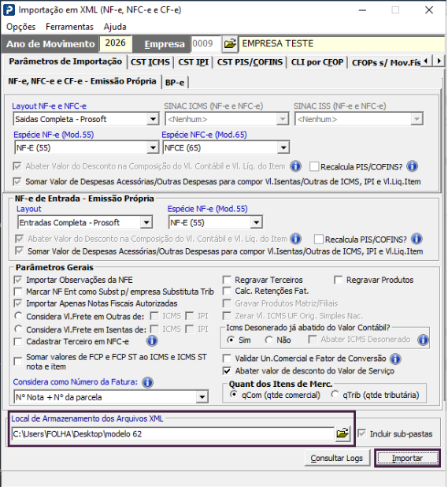Toggle Abater valor de desconto do Valor de Serviço

[x=227, y=371]
